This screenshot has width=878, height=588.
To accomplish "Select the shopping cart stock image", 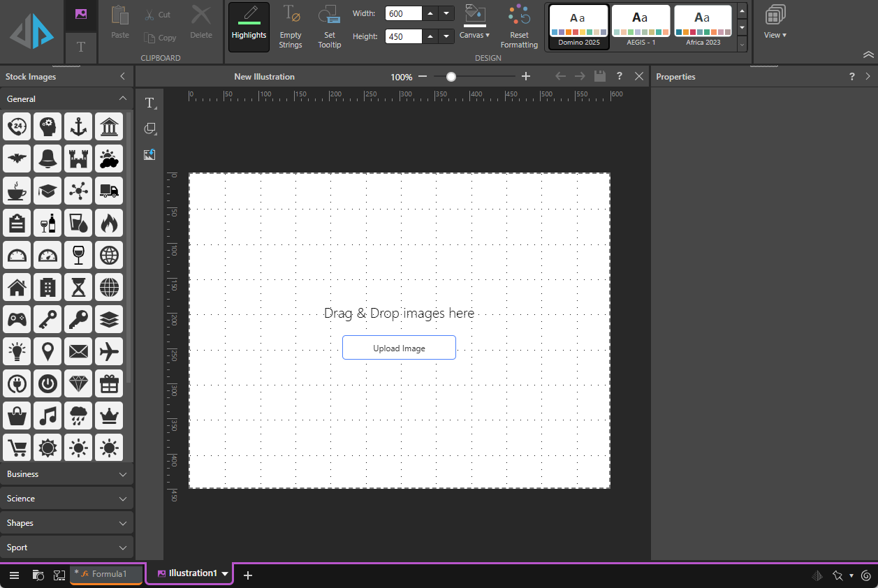I will tap(17, 447).
